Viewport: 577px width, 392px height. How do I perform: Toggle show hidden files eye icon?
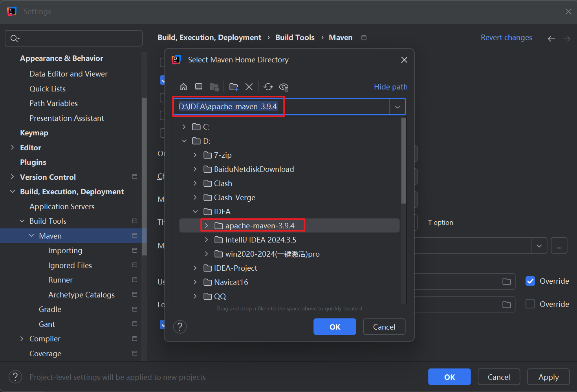click(x=284, y=87)
